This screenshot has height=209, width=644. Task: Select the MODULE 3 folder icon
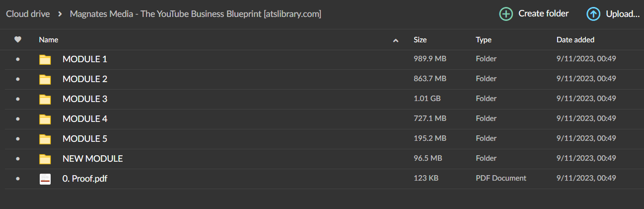(x=45, y=99)
